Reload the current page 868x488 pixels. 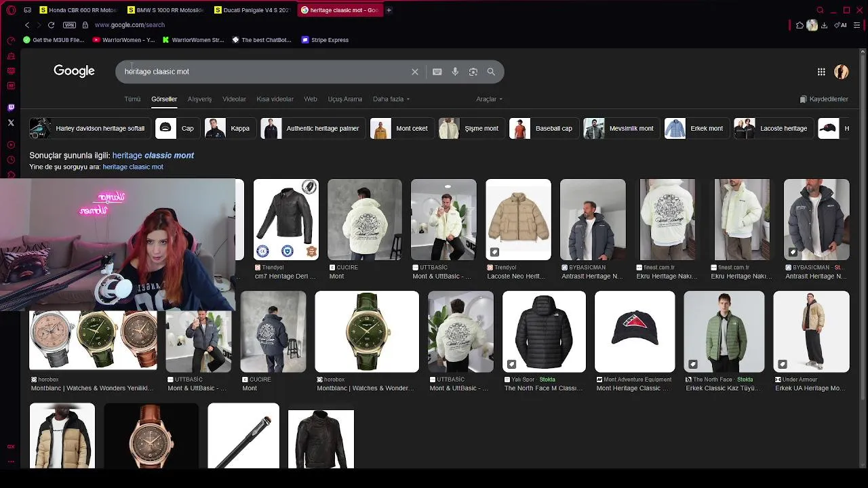coord(51,25)
